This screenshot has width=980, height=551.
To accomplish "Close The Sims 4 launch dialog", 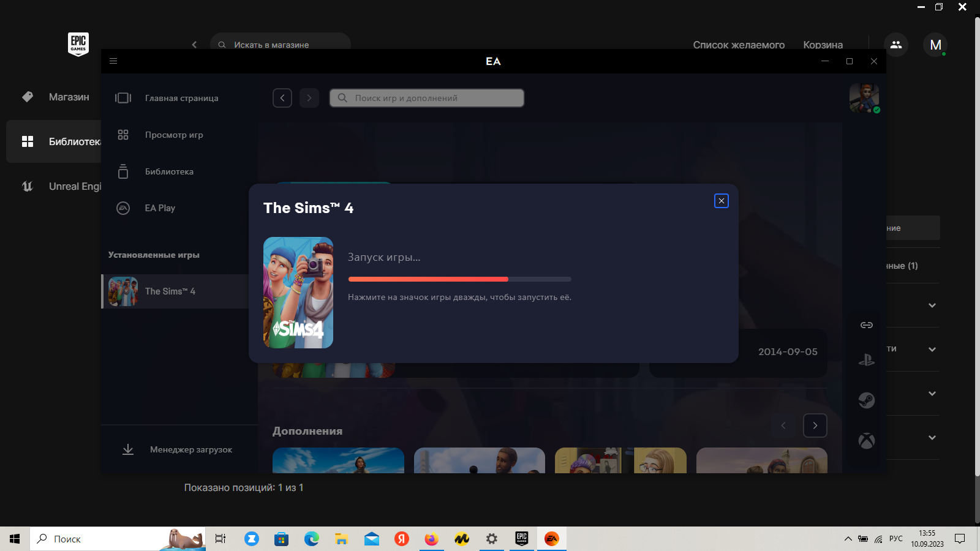I will 721,201.
